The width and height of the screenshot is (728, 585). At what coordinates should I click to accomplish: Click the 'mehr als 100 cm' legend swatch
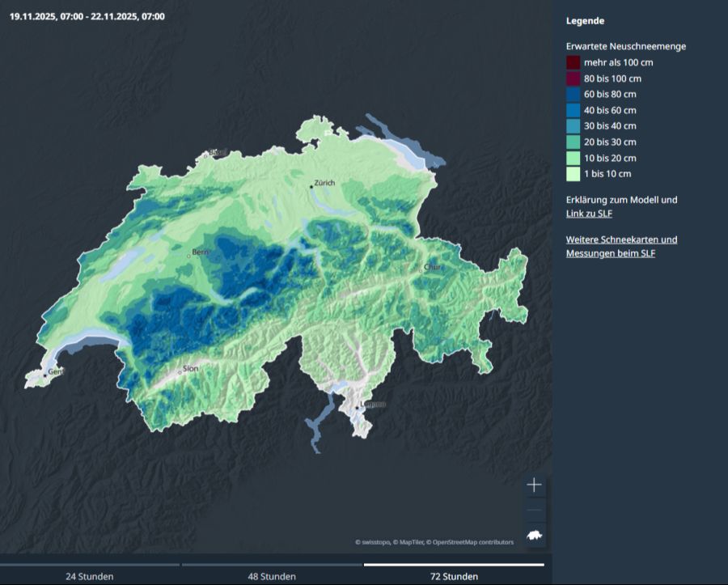click(x=573, y=62)
